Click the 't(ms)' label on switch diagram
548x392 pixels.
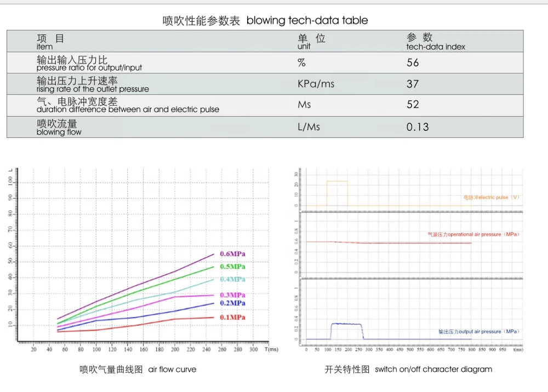click(518, 349)
